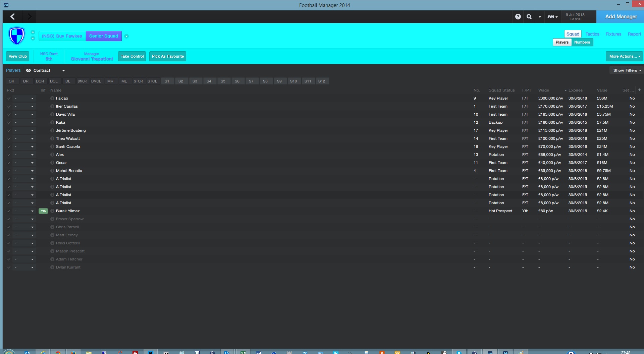The width and height of the screenshot is (644, 354).
Task: Click the Take Control button
Action: coord(132,56)
